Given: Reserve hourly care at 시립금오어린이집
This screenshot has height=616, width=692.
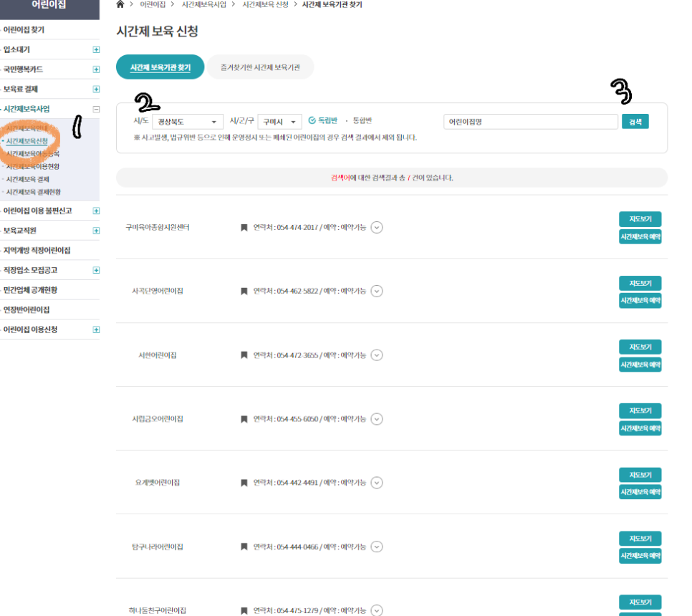Looking at the screenshot, I should click(x=640, y=428).
